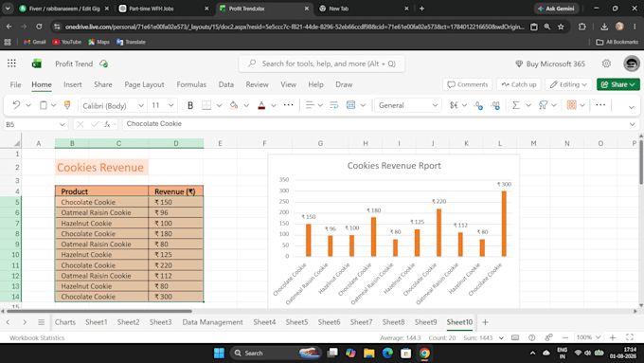Apply the Font Color letter A
This screenshot has height=363, width=644.
tap(261, 105)
